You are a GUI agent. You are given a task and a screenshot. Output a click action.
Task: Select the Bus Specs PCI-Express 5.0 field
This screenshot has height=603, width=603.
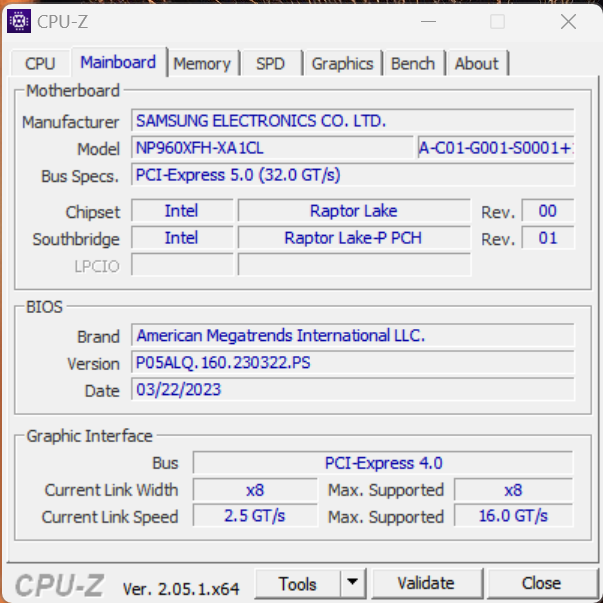click(x=352, y=175)
